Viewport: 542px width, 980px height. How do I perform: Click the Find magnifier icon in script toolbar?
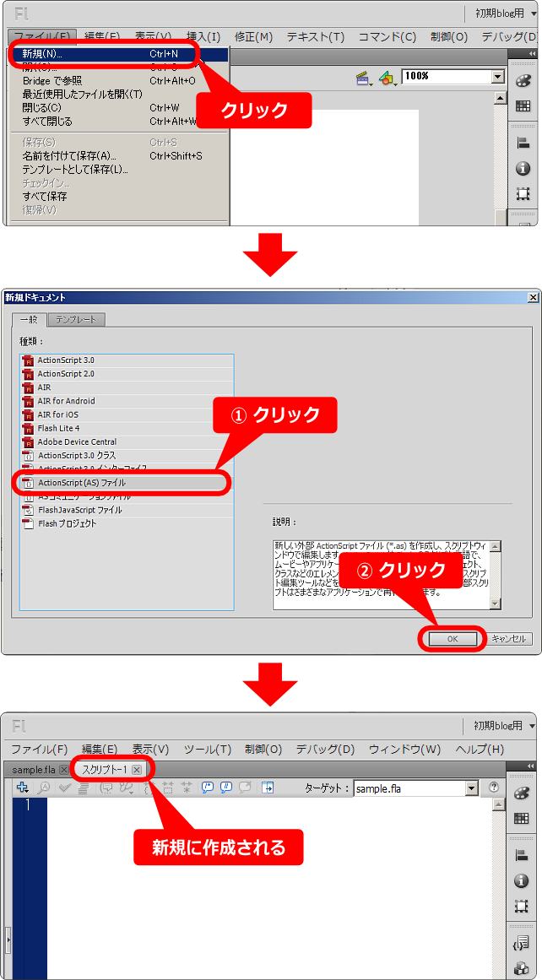(x=45, y=788)
